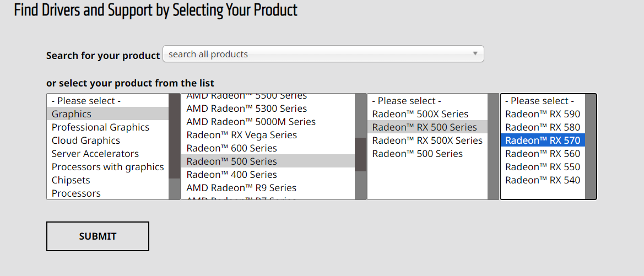The height and width of the screenshot is (276, 644).
Task: Select Processors with graphics option
Action: point(107,167)
